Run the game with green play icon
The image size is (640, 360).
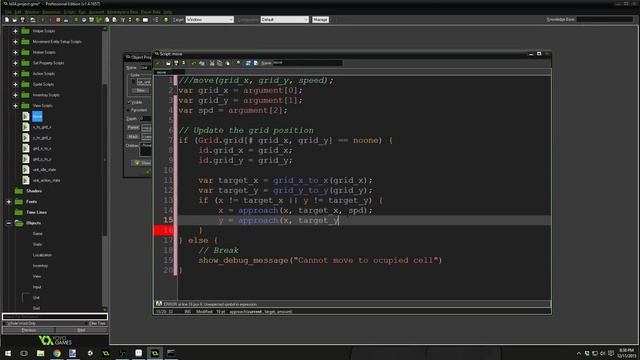coord(42,20)
